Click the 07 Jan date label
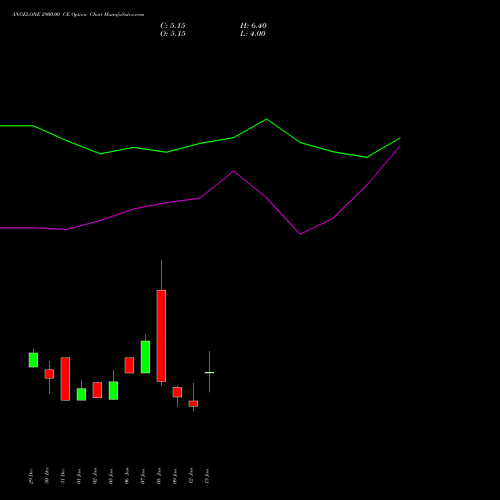500x500 pixels. (x=143, y=476)
